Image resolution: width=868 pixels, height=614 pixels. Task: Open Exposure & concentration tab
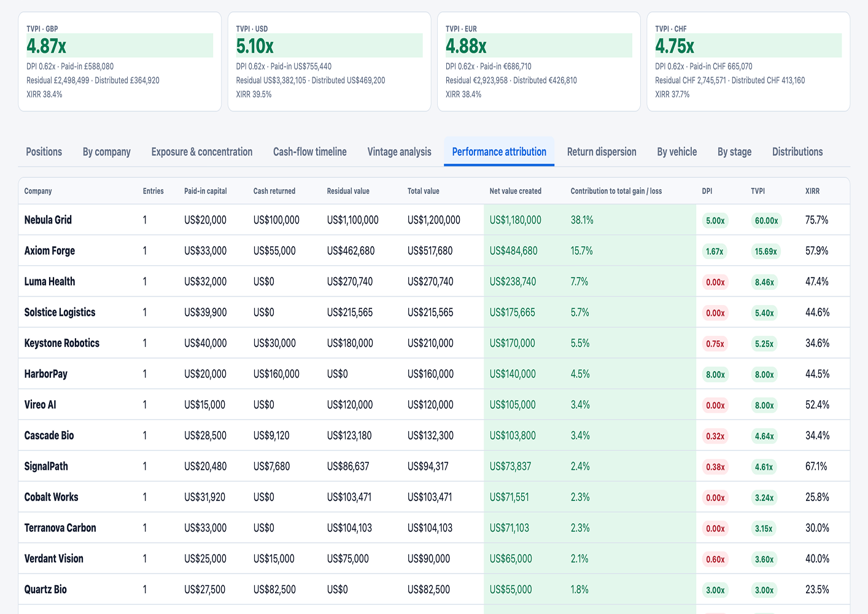202,152
